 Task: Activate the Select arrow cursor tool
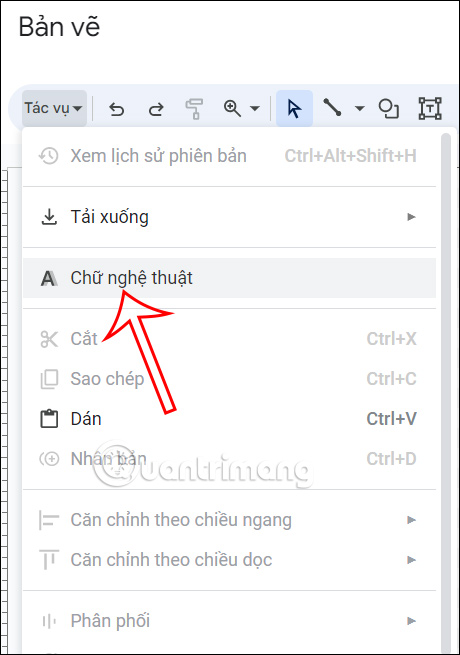pos(294,109)
